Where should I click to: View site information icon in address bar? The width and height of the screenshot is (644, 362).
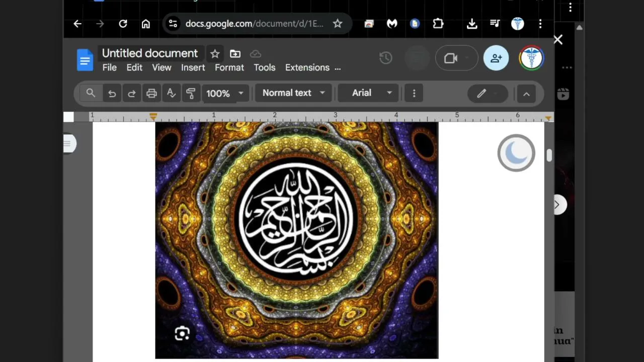(x=173, y=24)
